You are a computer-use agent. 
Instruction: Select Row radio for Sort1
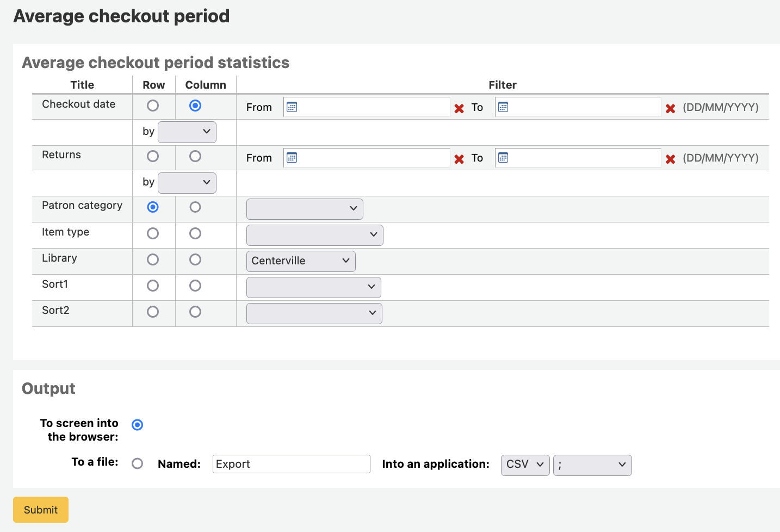click(153, 286)
